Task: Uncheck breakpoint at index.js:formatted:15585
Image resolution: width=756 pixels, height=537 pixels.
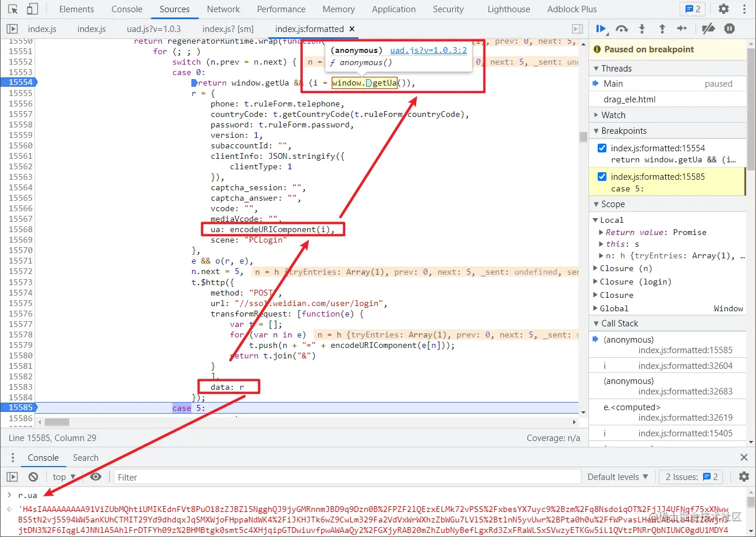Action: coord(602,177)
